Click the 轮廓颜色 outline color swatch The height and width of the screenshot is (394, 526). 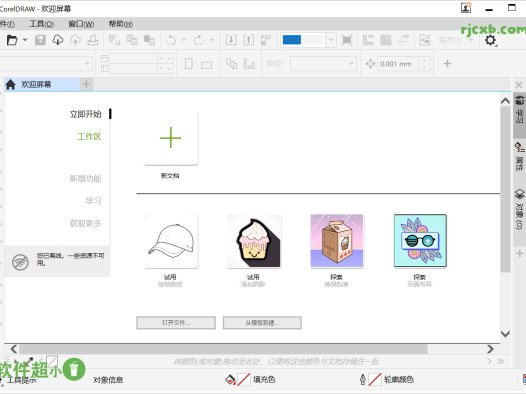375,379
